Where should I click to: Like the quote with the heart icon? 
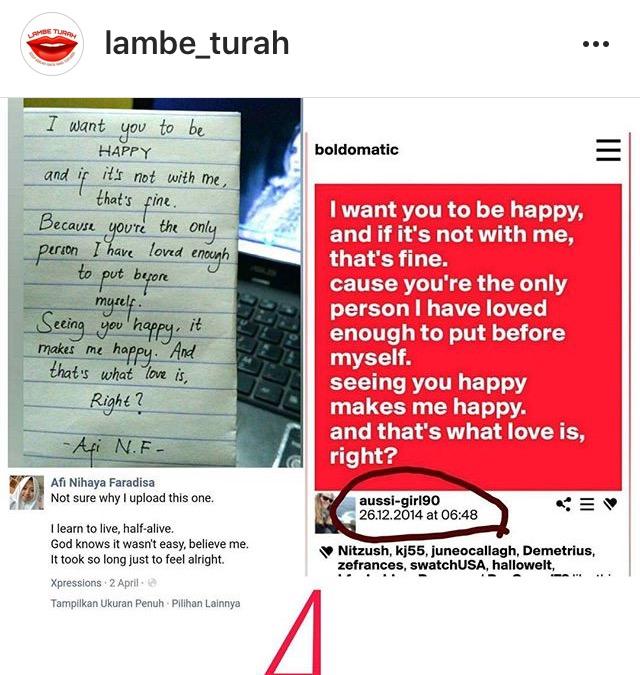coord(610,504)
